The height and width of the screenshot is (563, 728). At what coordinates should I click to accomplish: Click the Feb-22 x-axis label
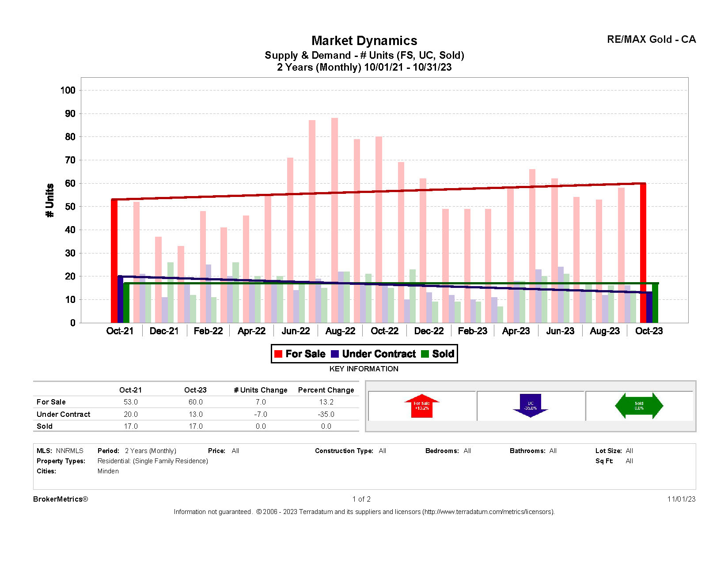pyautogui.click(x=208, y=331)
